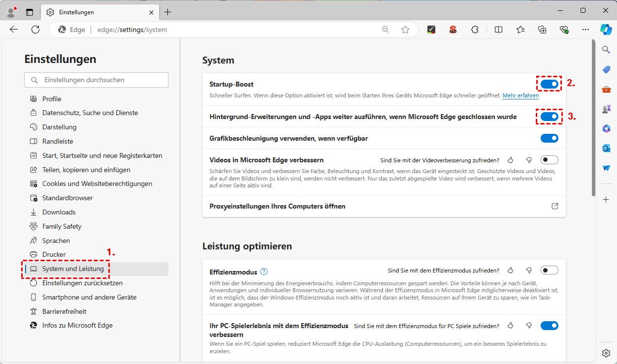The image size is (617, 364).
Task: Add this page to favorites star
Action: tap(405, 30)
